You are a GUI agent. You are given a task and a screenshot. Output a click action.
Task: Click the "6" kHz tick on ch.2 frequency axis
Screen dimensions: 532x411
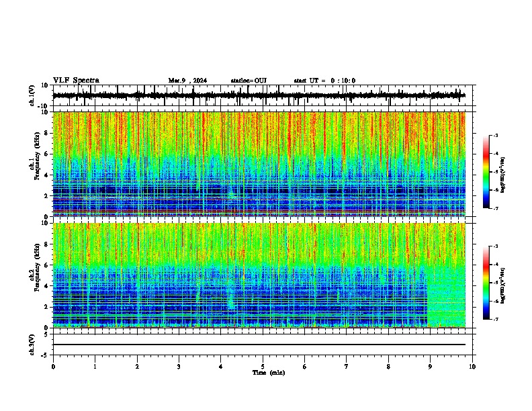click(x=46, y=265)
